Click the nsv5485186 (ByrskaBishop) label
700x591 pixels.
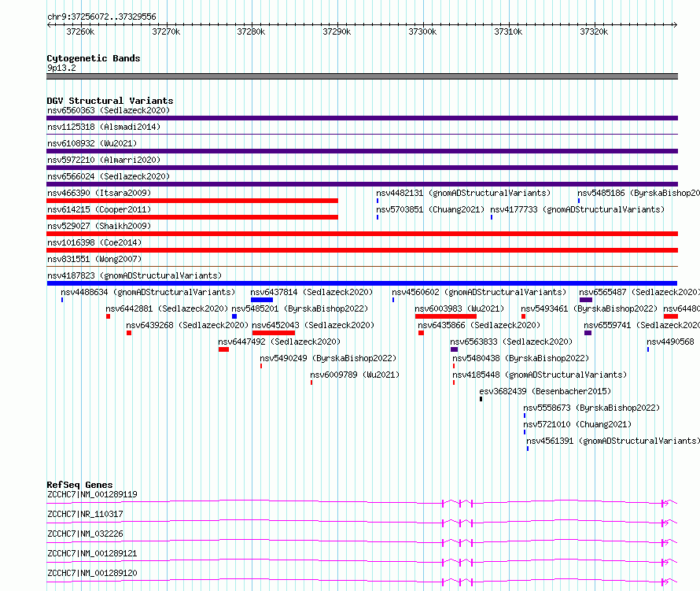[x=639, y=193]
